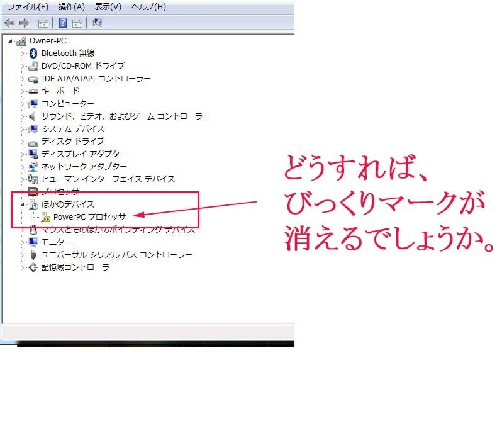Viewport: 502px width, 448px height.
Task: Expand the モニター node
Action: (22, 242)
